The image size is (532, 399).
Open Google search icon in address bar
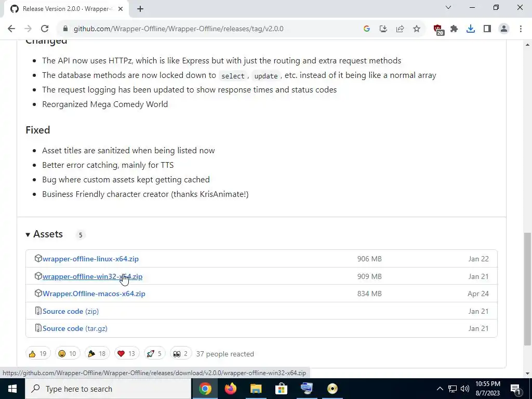pyautogui.click(x=366, y=29)
